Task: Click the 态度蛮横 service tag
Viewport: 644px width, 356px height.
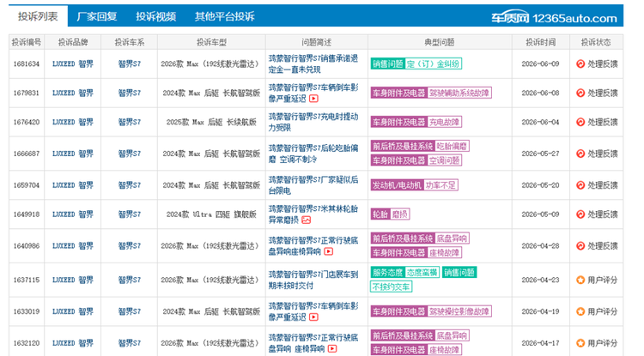Action: (x=422, y=272)
